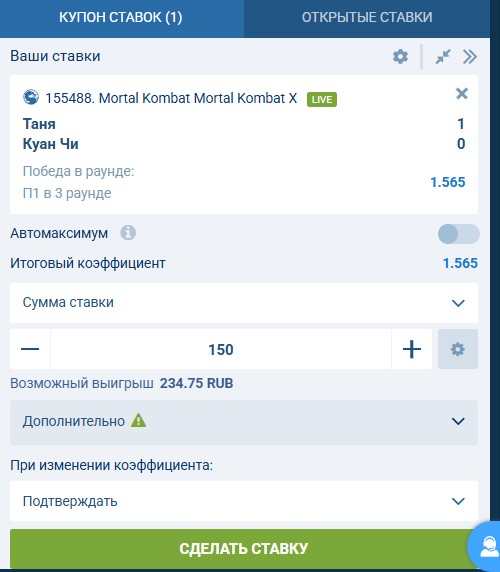Screen dimensions: 500x572
Task: Click the odds value 1.565 in bet row
Action: point(448,182)
